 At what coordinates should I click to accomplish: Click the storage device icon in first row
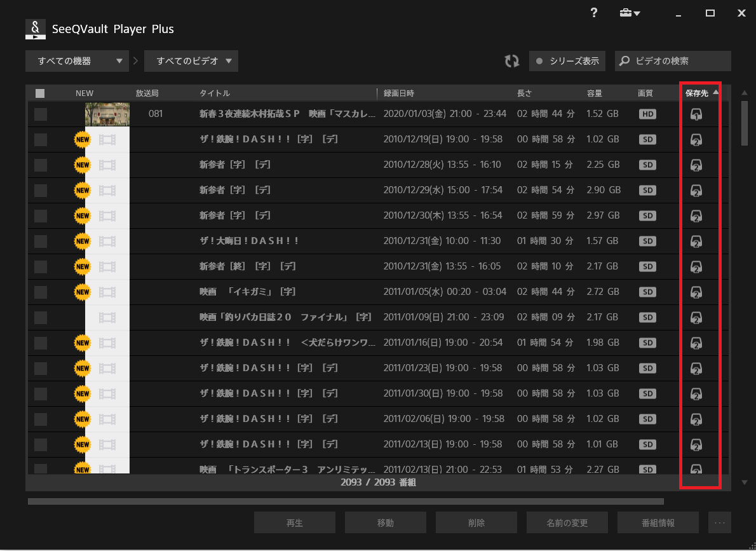pyautogui.click(x=696, y=114)
